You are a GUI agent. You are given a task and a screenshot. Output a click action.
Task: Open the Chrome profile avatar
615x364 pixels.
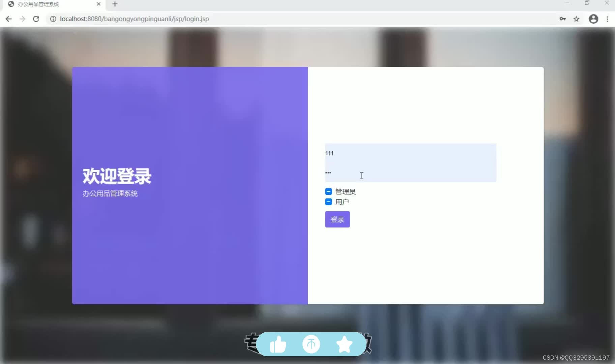(593, 19)
